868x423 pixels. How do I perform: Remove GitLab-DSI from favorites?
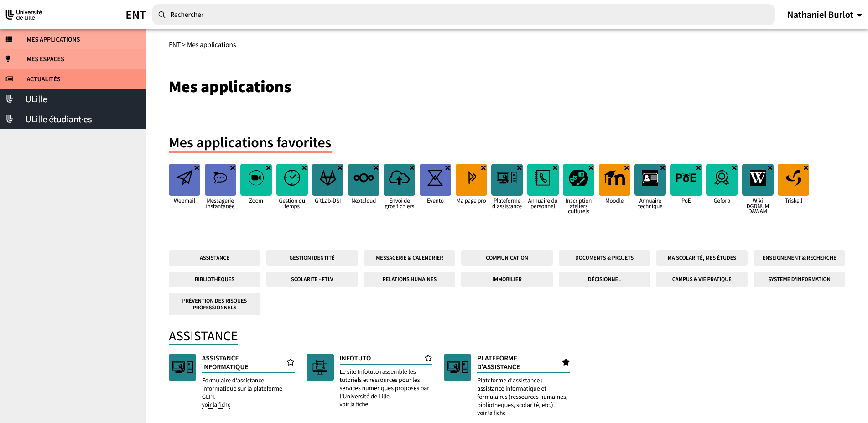pos(340,168)
